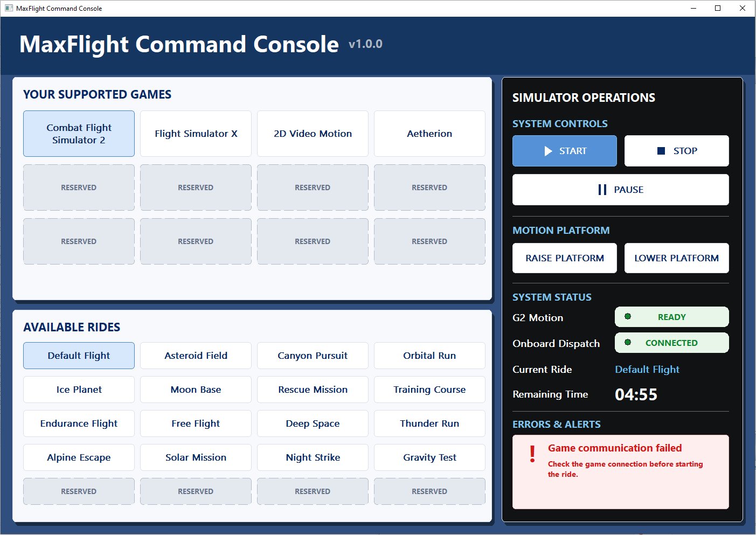Select the Combat Flight Simulator 2 game
This screenshot has height=535, width=756.
click(x=79, y=134)
